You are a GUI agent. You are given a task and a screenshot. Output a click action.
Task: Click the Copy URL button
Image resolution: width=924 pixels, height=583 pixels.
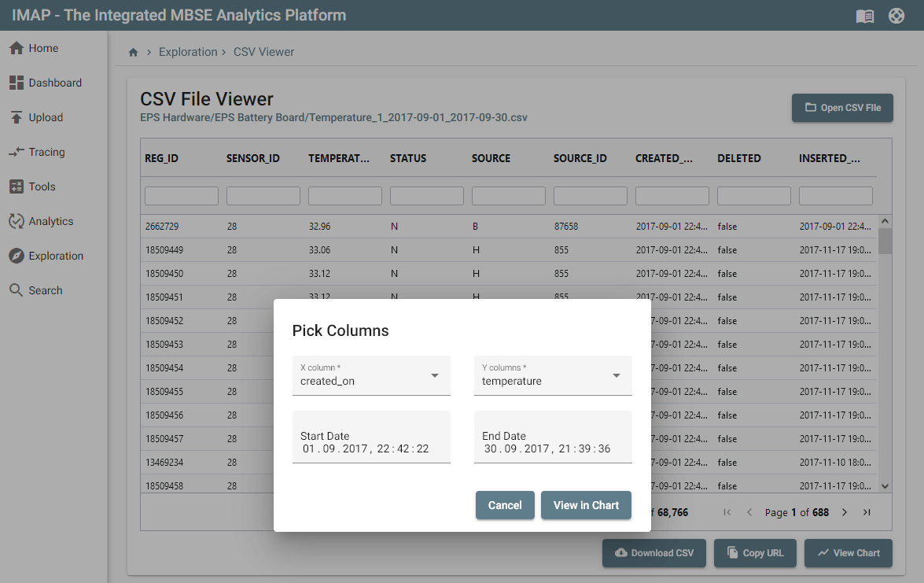(755, 553)
